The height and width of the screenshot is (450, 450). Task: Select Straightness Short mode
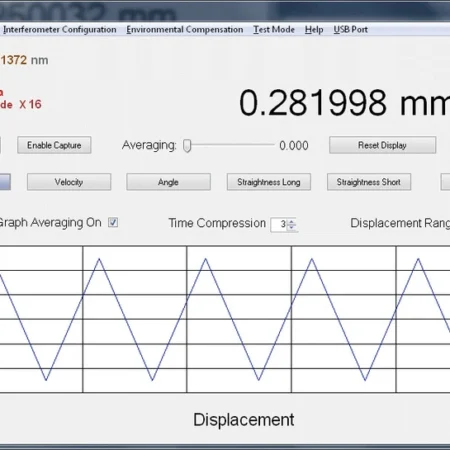coord(369,182)
